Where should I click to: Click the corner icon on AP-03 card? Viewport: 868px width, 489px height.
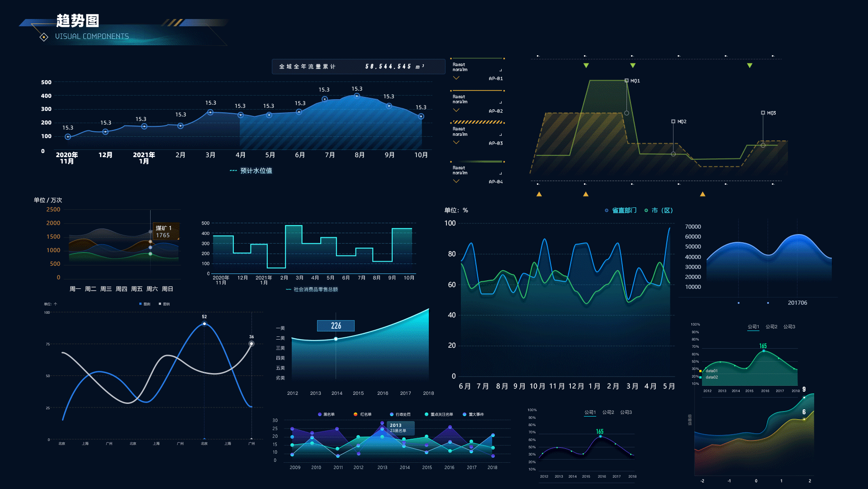click(x=500, y=134)
